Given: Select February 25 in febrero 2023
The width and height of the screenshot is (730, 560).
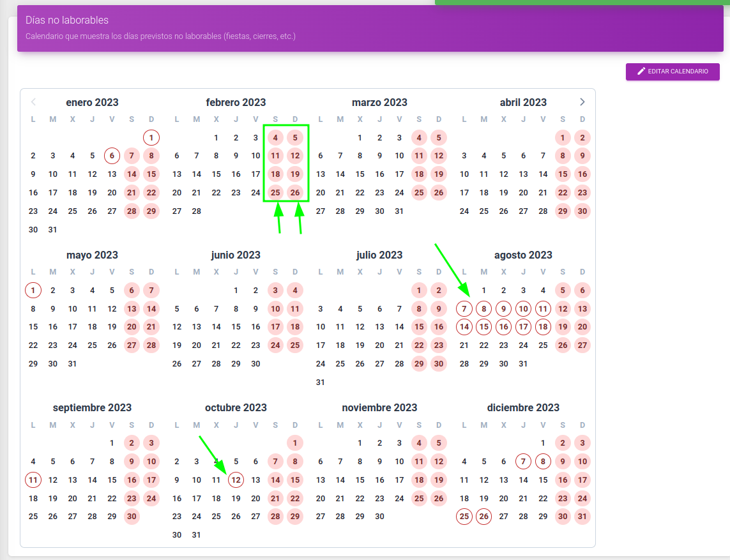Looking at the screenshot, I should point(275,193).
